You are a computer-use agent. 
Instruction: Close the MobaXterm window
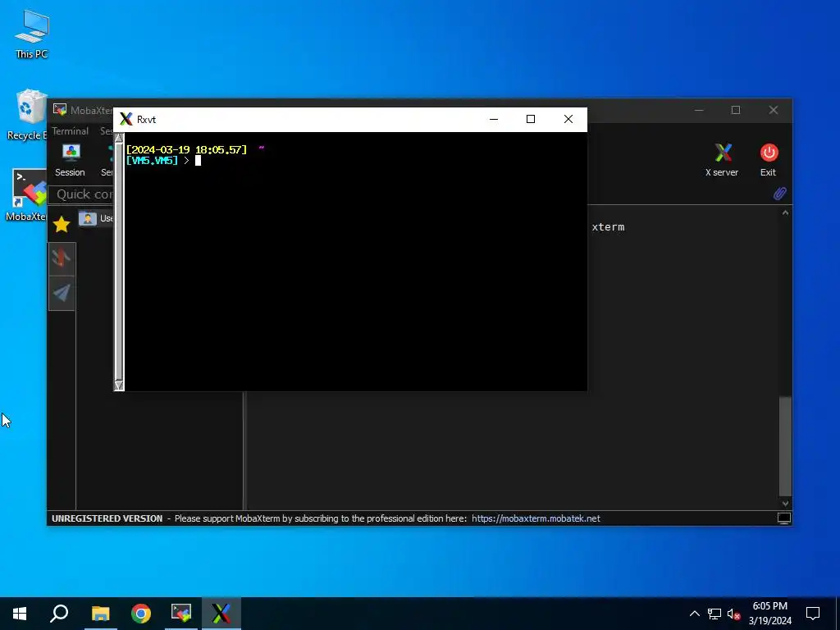point(773,110)
